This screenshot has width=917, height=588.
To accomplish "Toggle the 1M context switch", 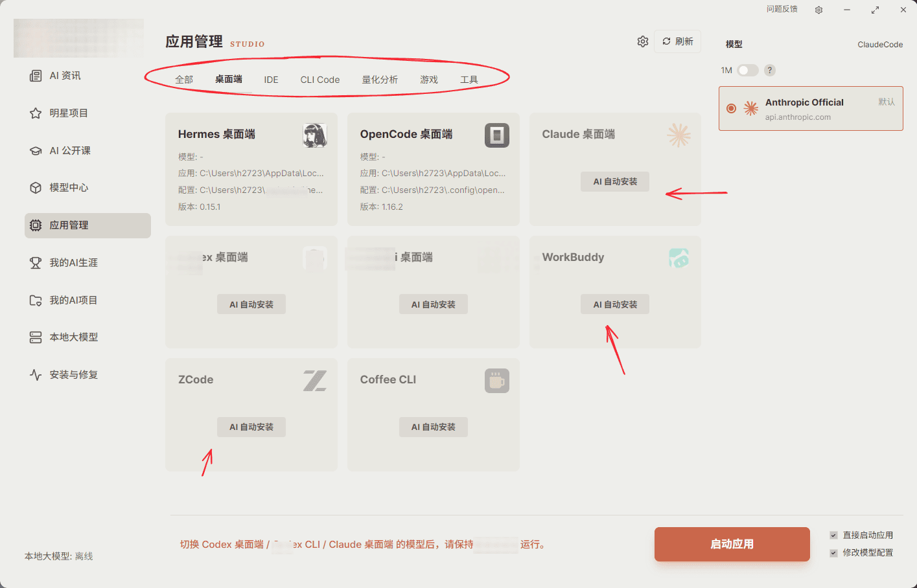I will pyautogui.click(x=747, y=70).
